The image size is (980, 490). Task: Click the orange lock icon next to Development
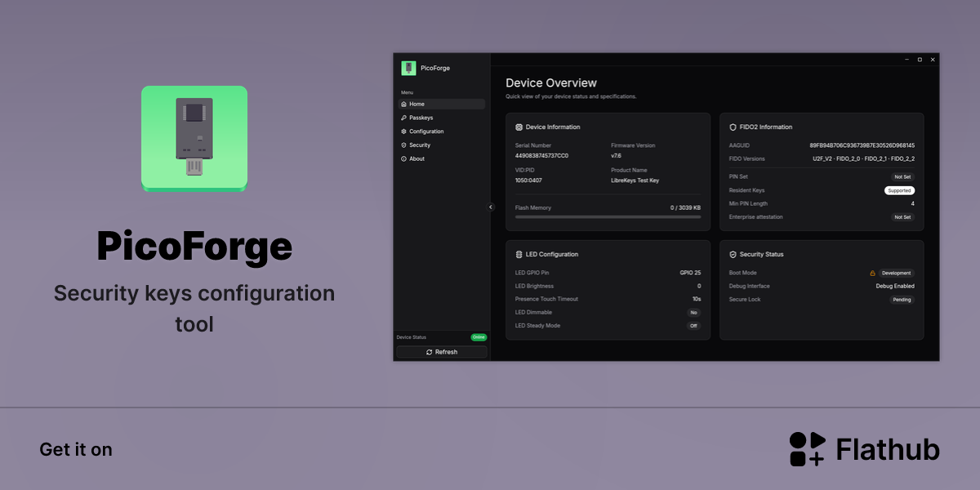tap(872, 273)
